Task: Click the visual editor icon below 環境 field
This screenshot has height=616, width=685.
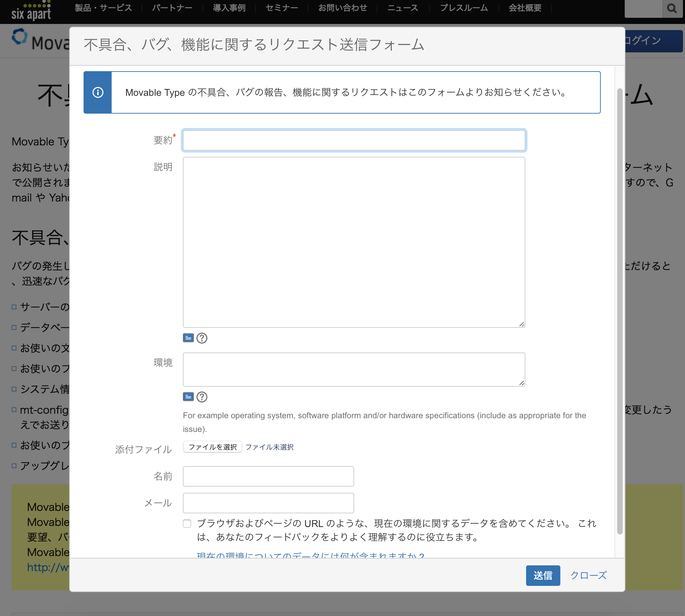Action: pos(188,397)
